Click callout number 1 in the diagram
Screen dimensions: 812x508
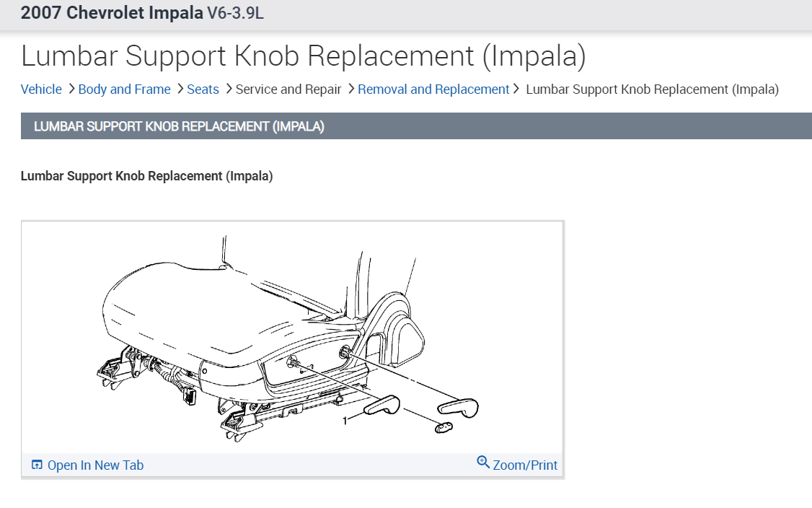point(345,421)
